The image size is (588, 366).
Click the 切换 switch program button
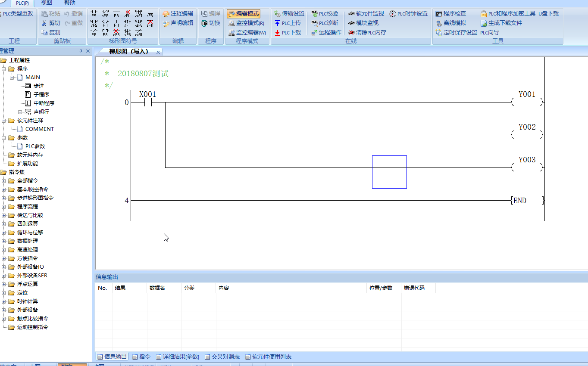click(211, 23)
